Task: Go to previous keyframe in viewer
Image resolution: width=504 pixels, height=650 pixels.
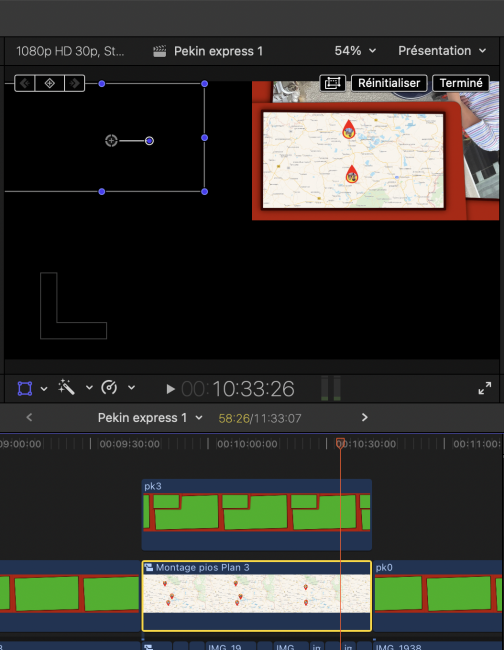Action: (x=25, y=83)
